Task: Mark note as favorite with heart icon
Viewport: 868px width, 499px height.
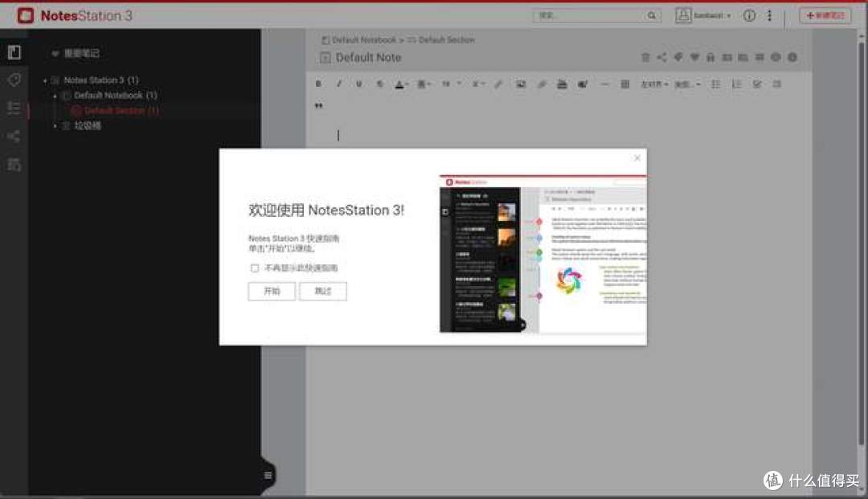Action: click(x=694, y=57)
